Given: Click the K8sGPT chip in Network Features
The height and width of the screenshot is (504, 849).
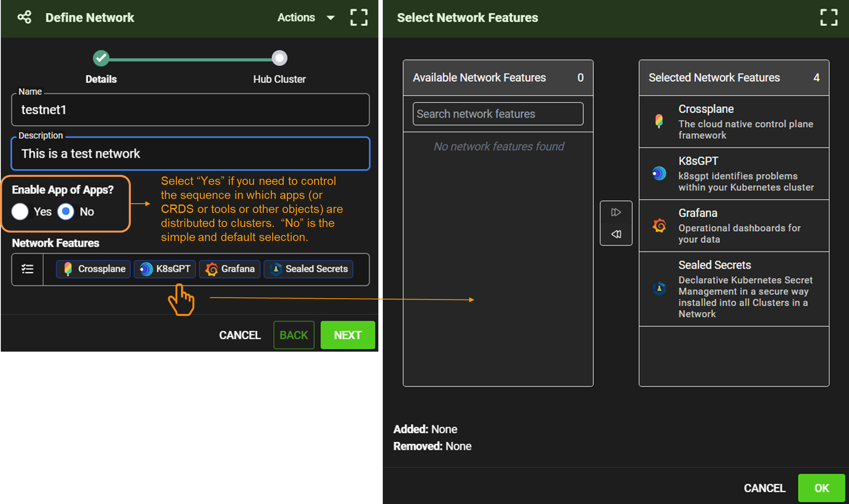Looking at the screenshot, I should [165, 269].
